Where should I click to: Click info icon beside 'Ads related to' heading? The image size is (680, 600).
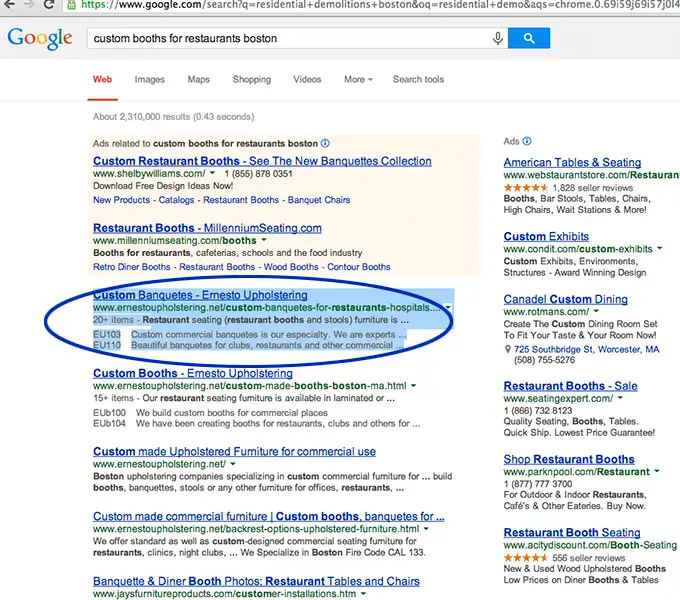325,143
